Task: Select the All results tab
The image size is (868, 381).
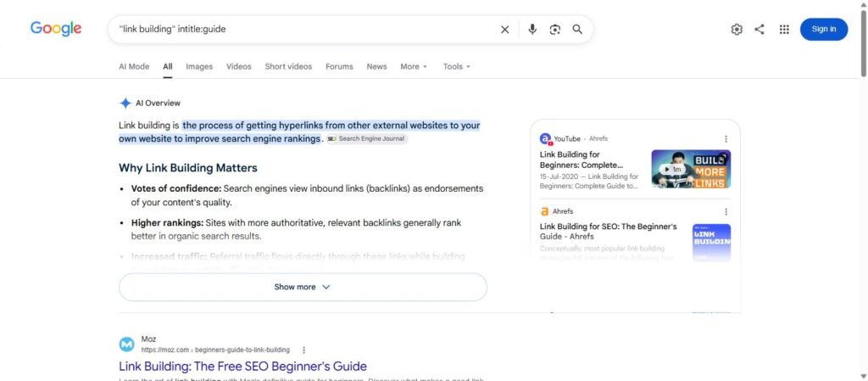Action: click(168, 66)
